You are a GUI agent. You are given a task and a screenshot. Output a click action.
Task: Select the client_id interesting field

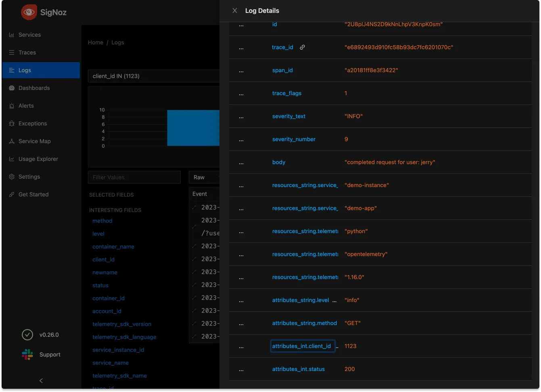tap(104, 259)
